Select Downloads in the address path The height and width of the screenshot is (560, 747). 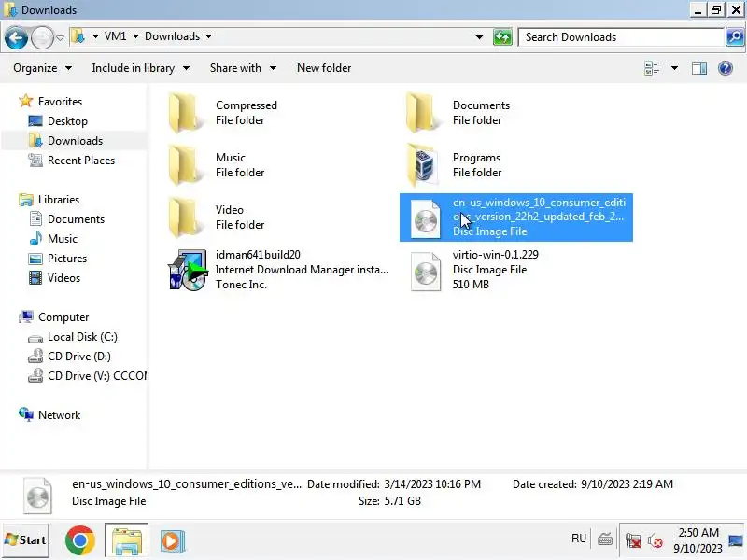tap(173, 36)
